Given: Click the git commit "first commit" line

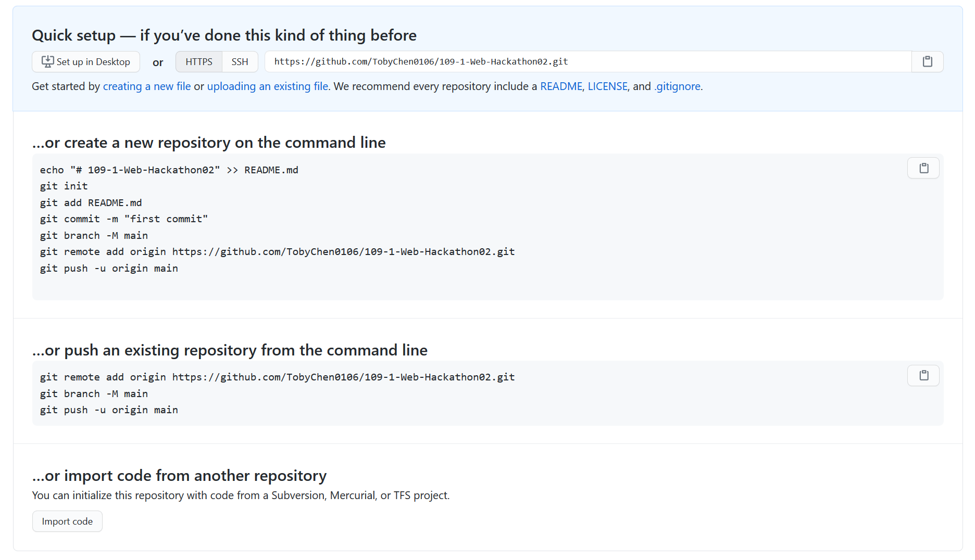Looking at the screenshot, I should (x=124, y=219).
